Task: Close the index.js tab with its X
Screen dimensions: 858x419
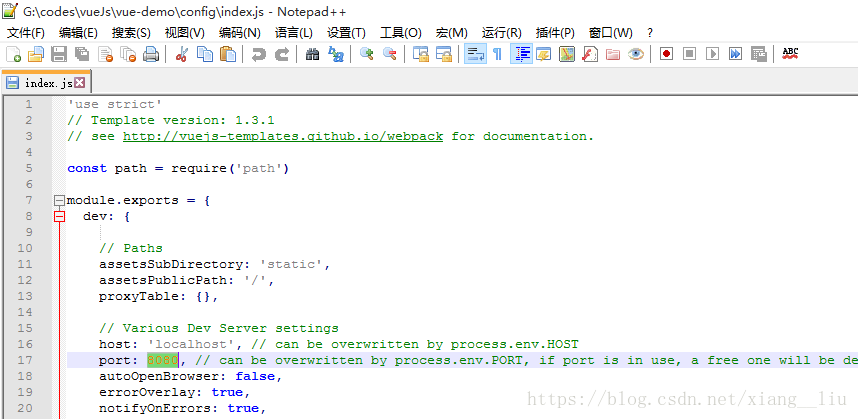Action: [79, 83]
